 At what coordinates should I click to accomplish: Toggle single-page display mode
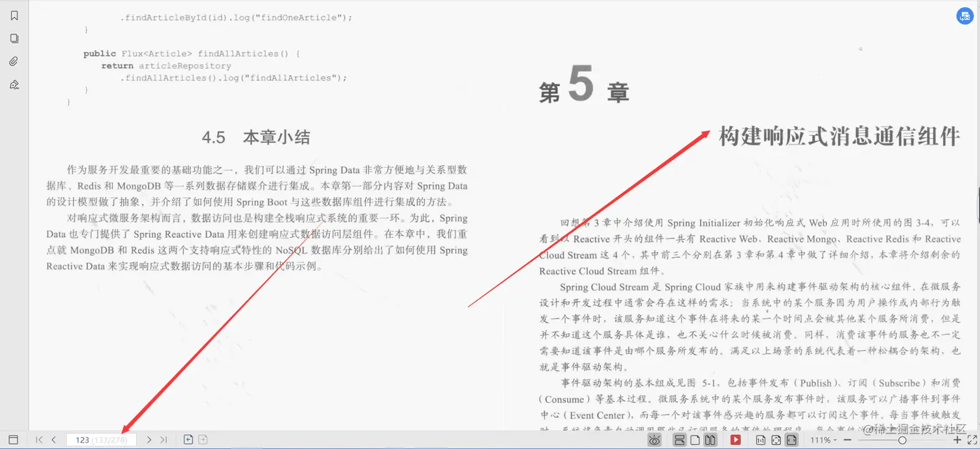pos(696,439)
